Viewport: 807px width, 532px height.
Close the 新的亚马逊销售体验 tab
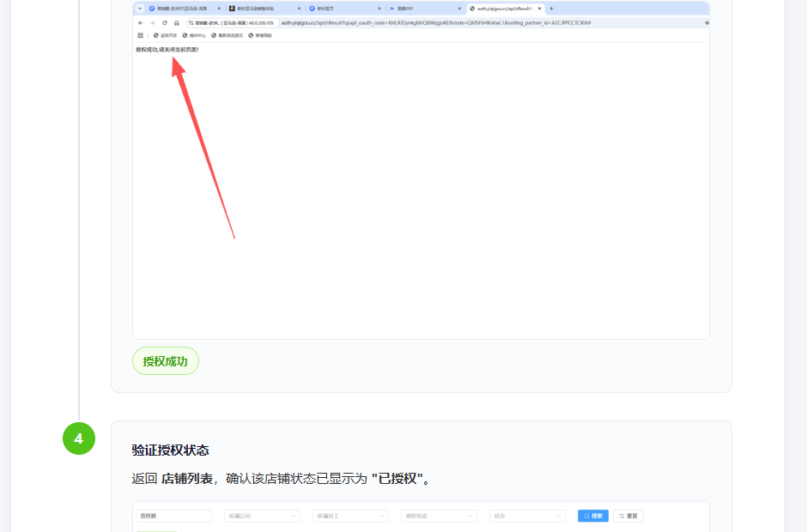click(x=299, y=9)
